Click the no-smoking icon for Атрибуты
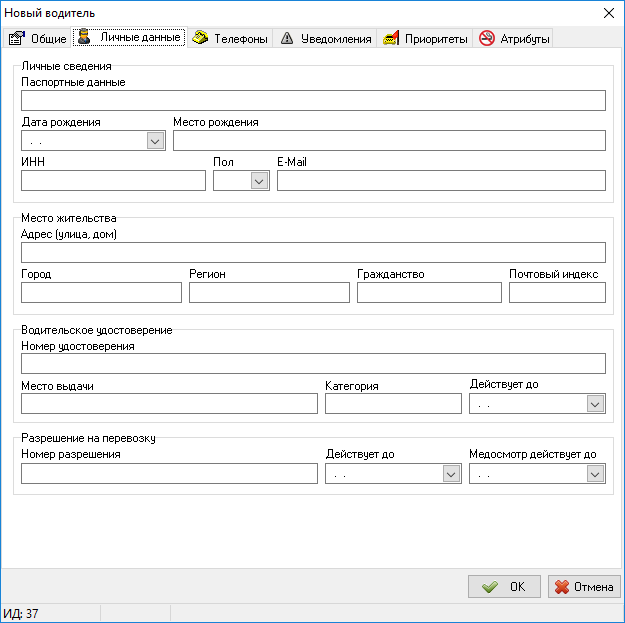Screen dimensions: 625x623 click(x=487, y=39)
